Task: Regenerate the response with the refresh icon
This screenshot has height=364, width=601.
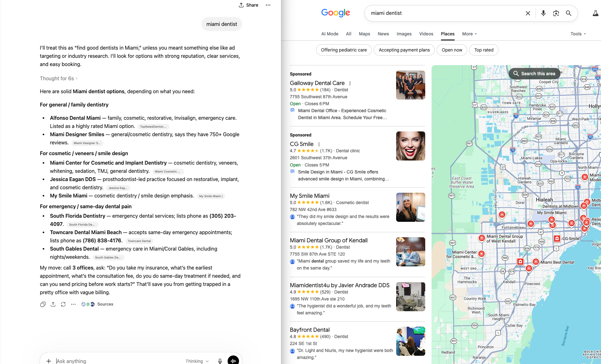Action: click(x=63, y=304)
